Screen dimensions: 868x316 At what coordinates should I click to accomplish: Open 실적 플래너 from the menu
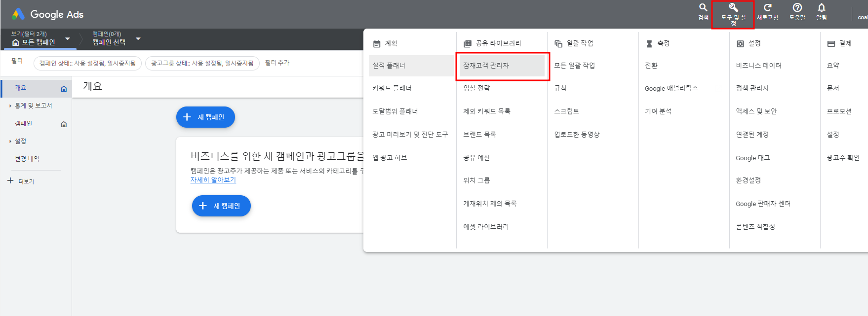411,66
